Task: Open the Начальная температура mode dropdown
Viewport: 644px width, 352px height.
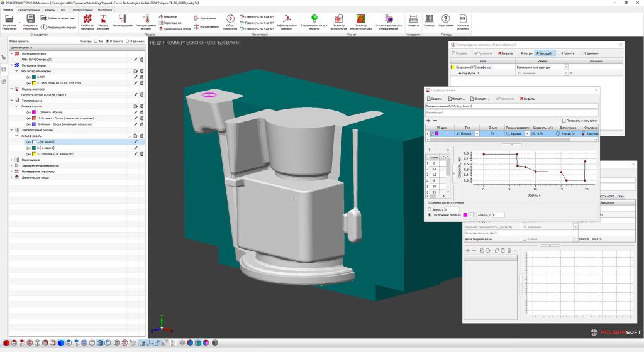Action: (x=565, y=67)
